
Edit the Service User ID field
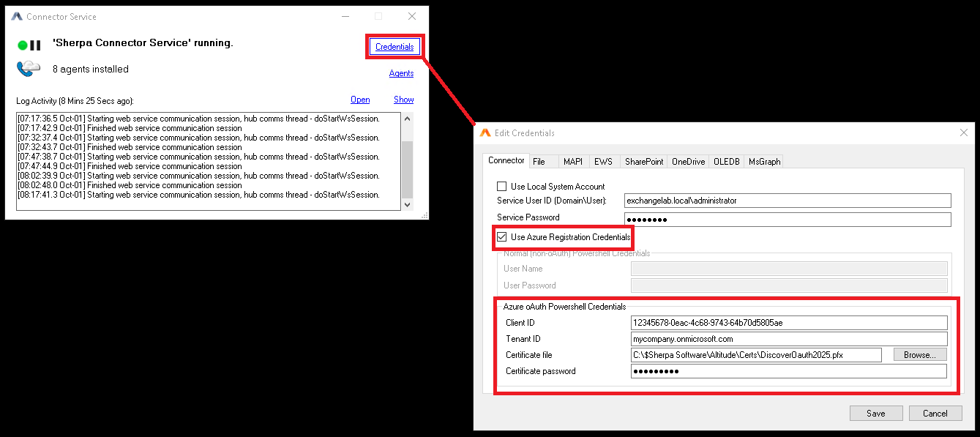tap(788, 201)
